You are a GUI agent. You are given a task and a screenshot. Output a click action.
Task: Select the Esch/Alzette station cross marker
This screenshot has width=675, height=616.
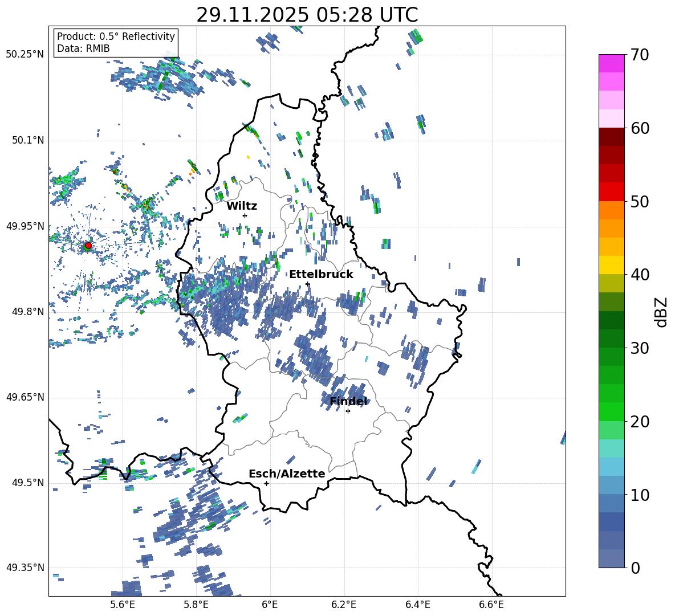(x=266, y=483)
